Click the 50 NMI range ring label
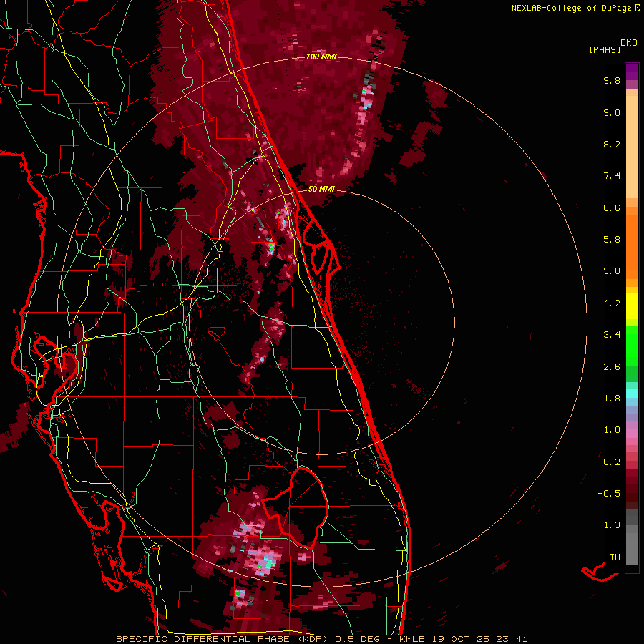The height and width of the screenshot is (644, 644). (x=321, y=190)
